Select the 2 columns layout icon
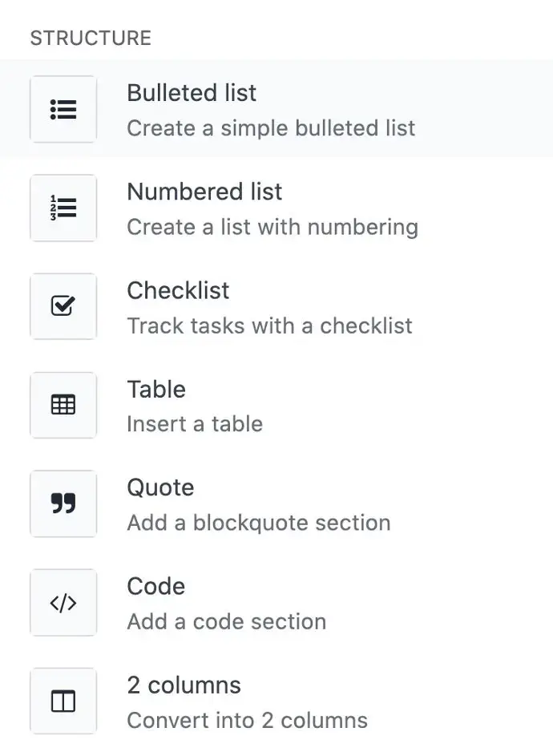Viewport: 553px width, 756px height. (x=63, y=701)
